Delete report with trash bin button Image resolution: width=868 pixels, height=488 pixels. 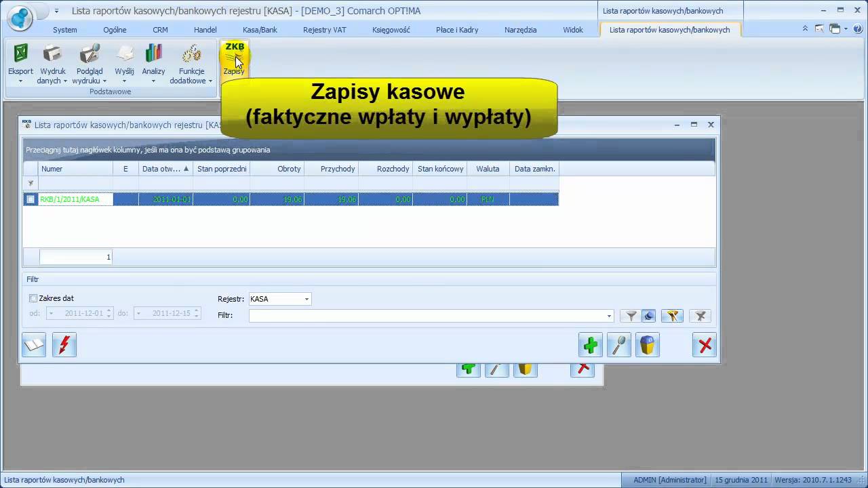(648, 345)
